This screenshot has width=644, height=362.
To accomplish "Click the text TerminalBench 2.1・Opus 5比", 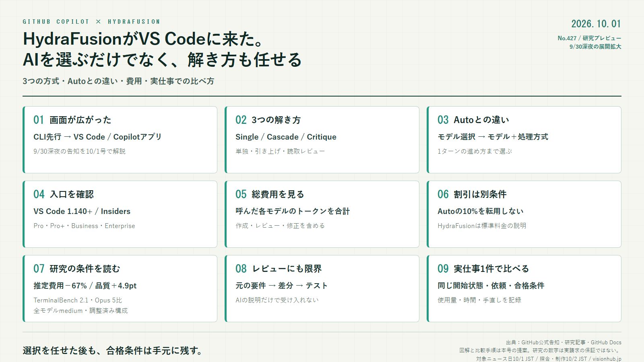I will coord(78,300).
